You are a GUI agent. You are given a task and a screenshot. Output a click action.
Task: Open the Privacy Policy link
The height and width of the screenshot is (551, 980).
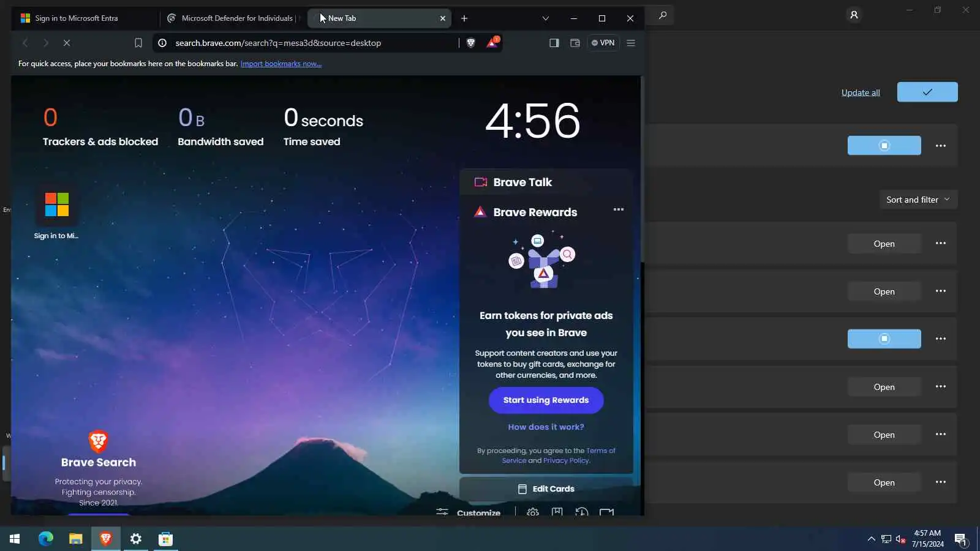[x=566, y=461]
